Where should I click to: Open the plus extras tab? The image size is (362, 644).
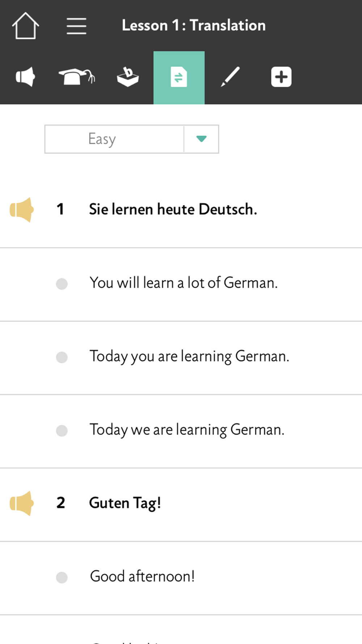[281, 77]
